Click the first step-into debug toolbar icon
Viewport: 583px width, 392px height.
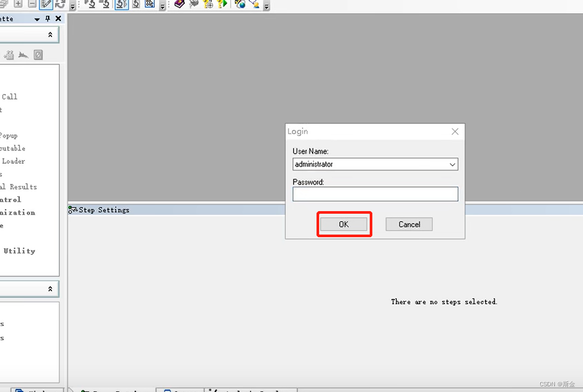(90, 4)
